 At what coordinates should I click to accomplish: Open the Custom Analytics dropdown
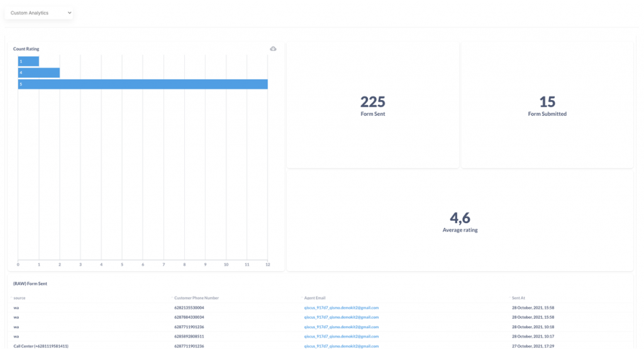coord(39,13)
